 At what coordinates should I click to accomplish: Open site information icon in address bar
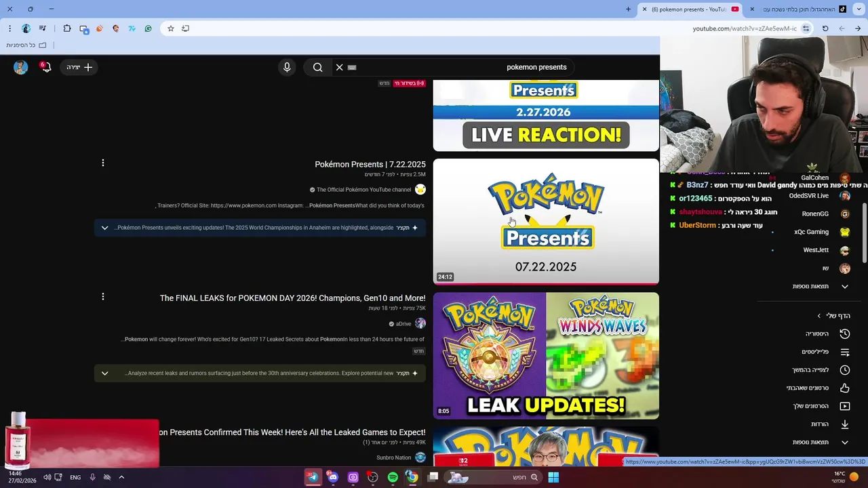806,28
